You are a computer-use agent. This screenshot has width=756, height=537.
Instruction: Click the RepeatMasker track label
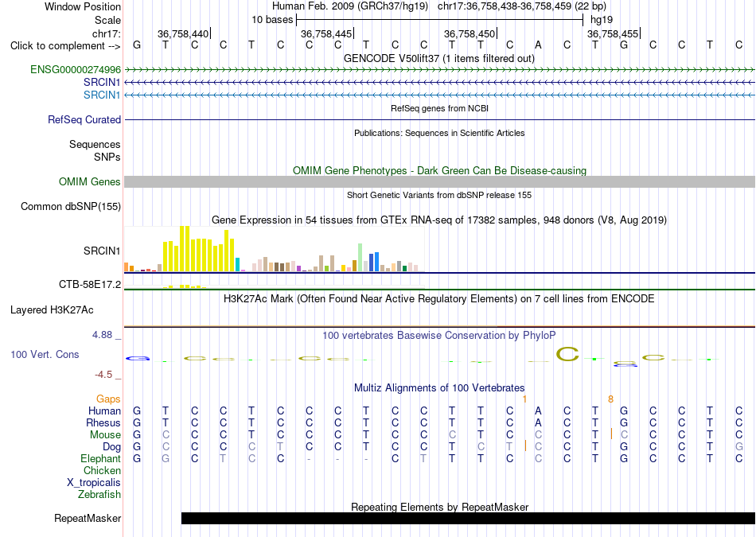[88, 518]
